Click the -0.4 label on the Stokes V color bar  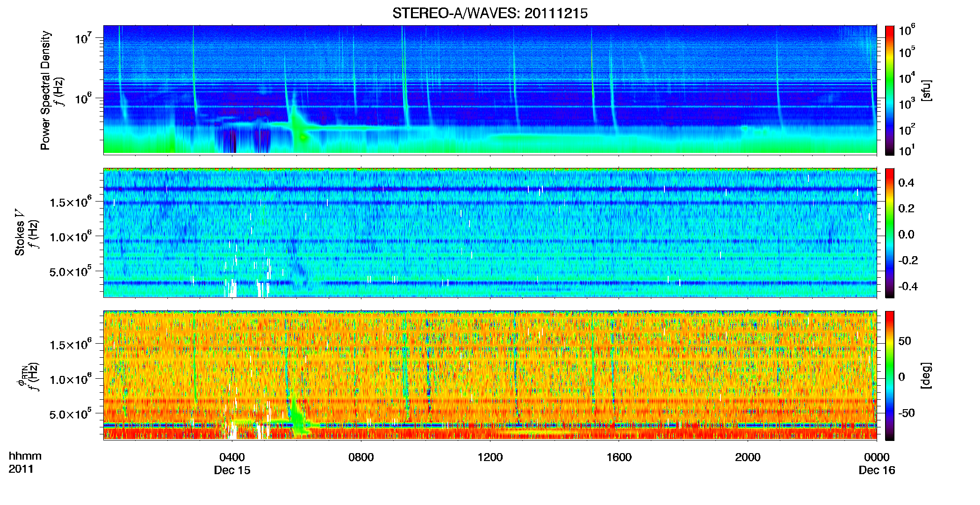908,286
